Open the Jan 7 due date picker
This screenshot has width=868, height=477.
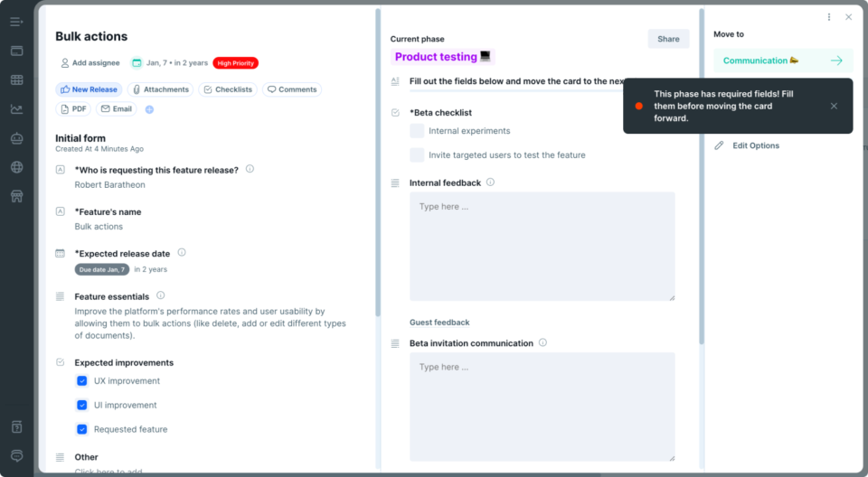[x=169, y=63]
